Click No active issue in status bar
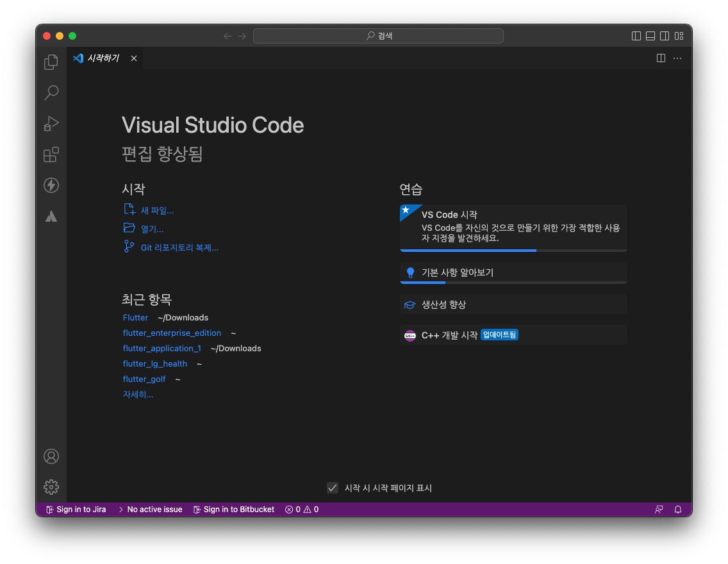Viewport: 728px width, 564px height. click(151, 510)
